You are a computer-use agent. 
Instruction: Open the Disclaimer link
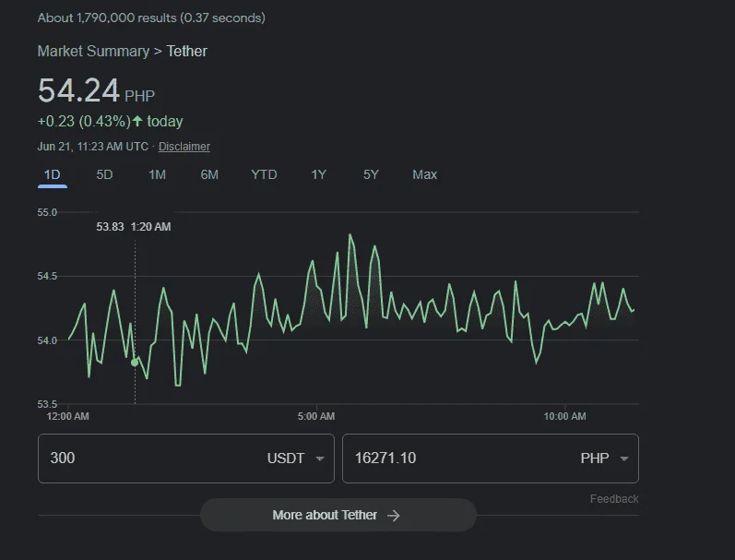point(184,147)
